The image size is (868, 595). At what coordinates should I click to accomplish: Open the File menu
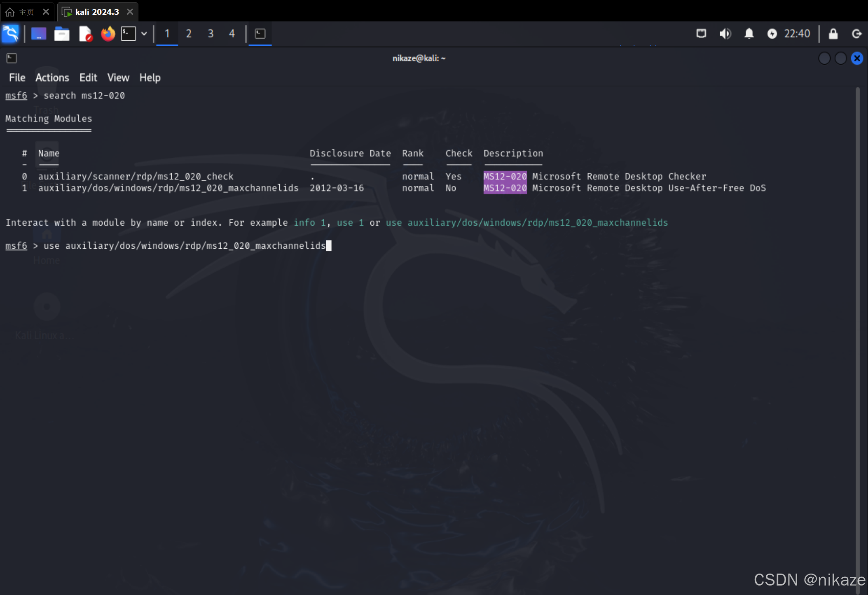coord(17,77)
